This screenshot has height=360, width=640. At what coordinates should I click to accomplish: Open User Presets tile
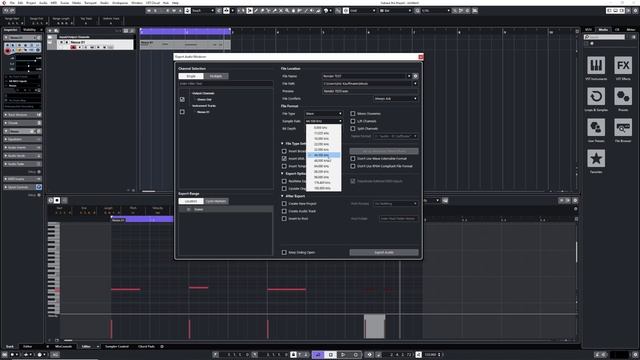[596, 127]
